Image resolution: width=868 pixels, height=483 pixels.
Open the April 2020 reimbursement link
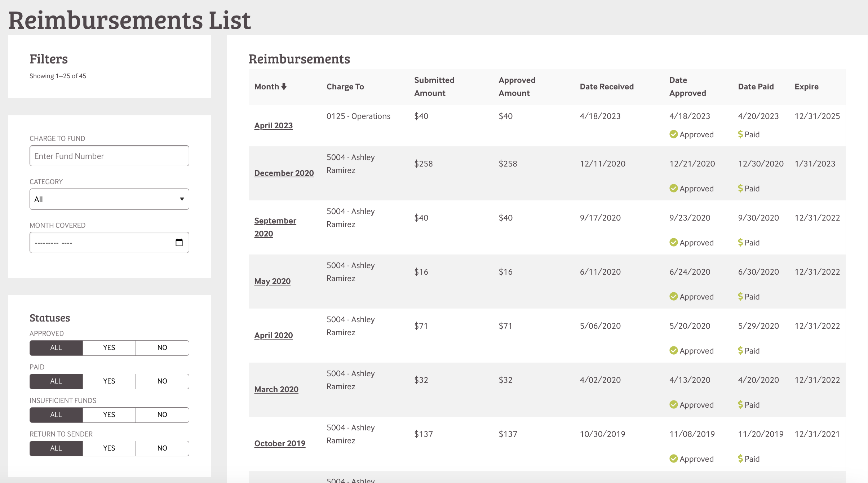click(273, 335)
